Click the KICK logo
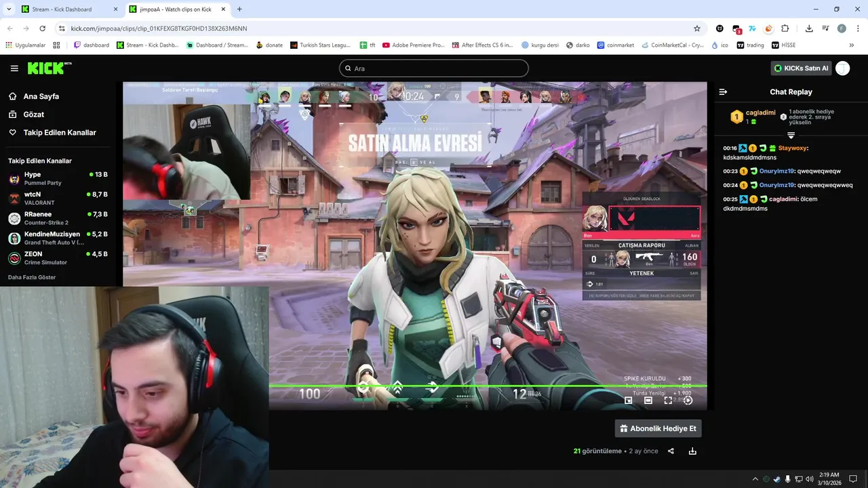Viewport: 868px width, 488px height. point(49,68)
